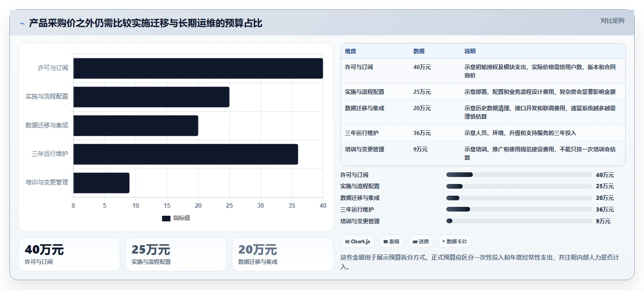
Task: Click the description starting 示意初始授权及模块支出
Action: coord(540,71)
